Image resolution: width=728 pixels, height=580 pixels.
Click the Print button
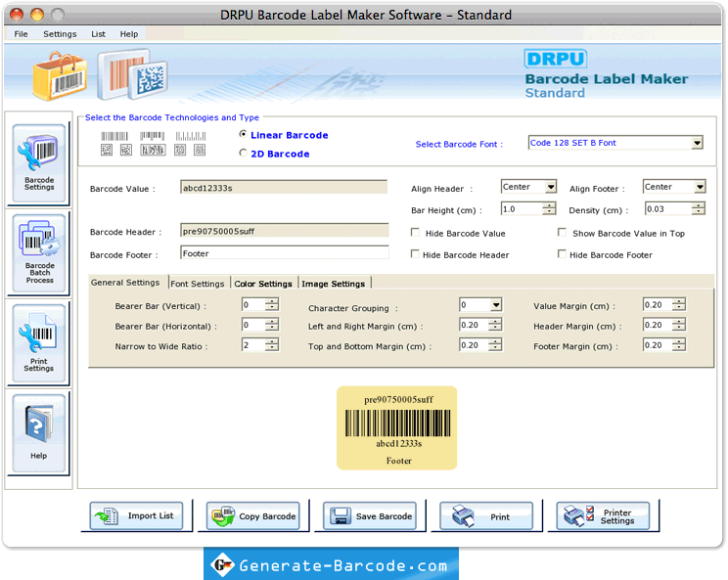pos(486,515)
